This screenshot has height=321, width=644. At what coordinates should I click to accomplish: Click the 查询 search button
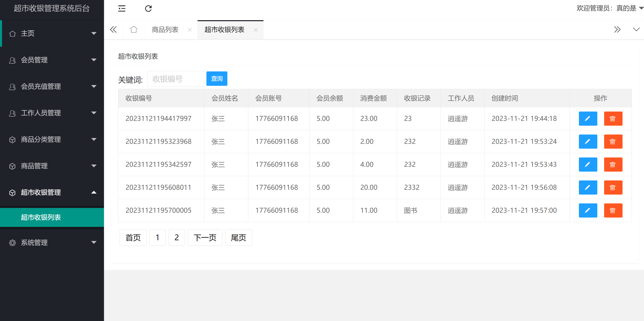coord(217,78)
